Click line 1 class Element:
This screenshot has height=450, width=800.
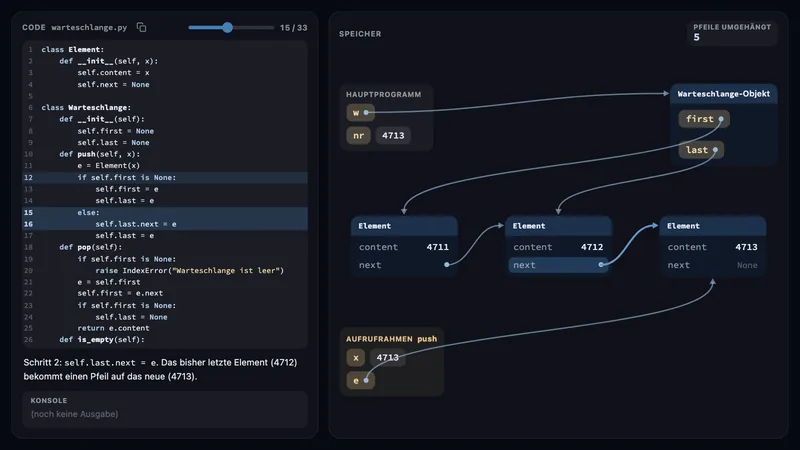coord(165,49)
